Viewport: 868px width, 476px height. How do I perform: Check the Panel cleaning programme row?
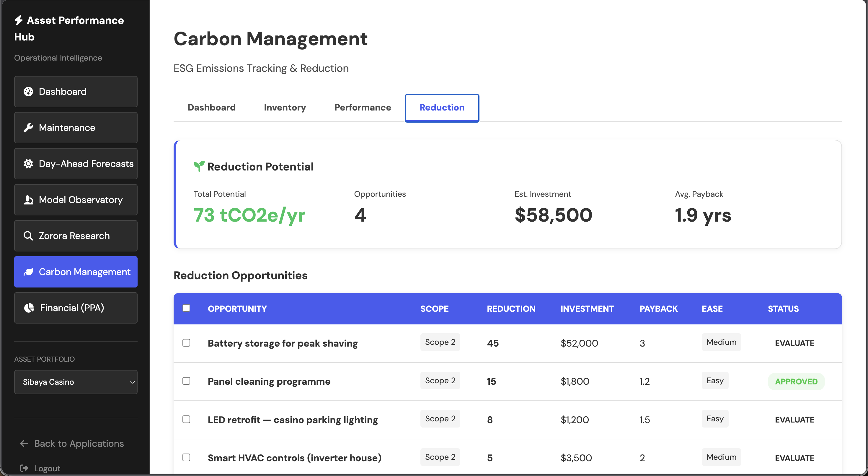click(x=187, y=381)
